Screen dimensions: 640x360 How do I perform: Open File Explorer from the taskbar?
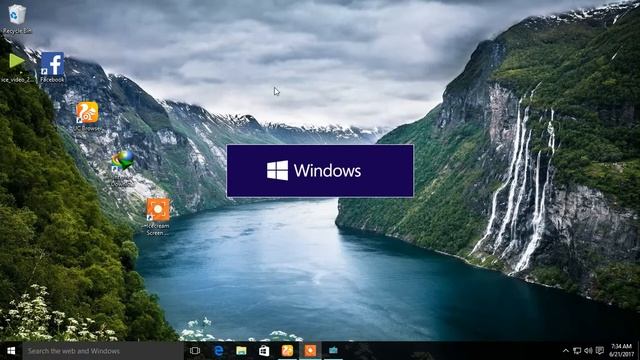coord(241,351)
